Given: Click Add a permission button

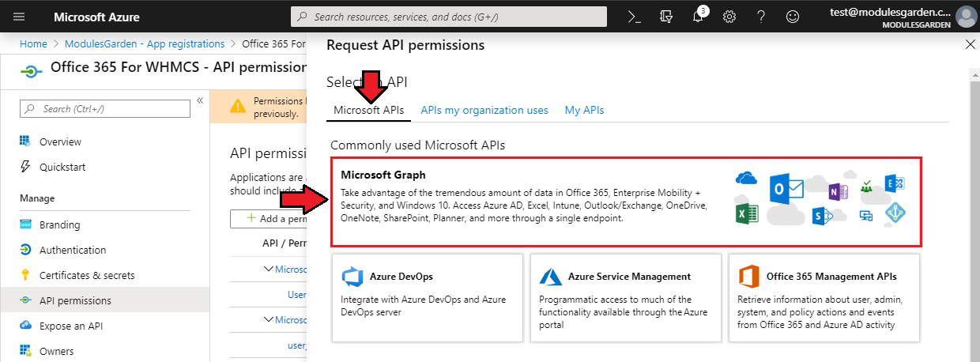Looking at the screenshot, I should pyautogui.click(x=269, y=218).
